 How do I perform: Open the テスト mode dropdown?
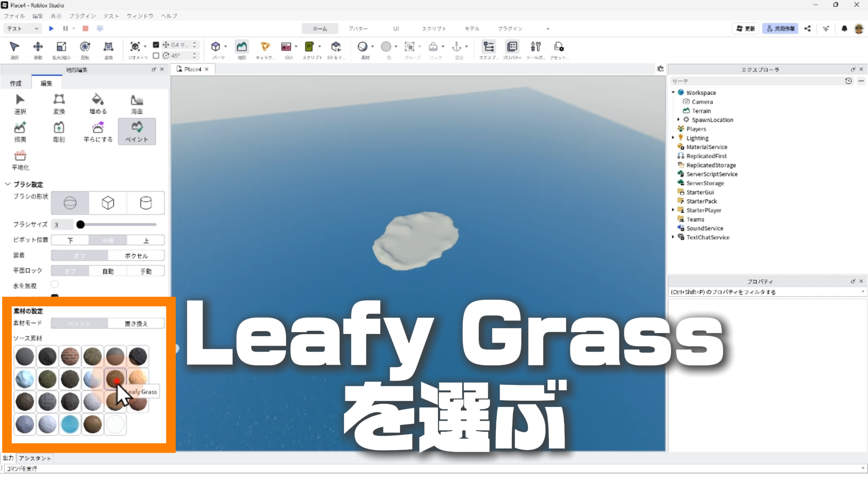23,28
